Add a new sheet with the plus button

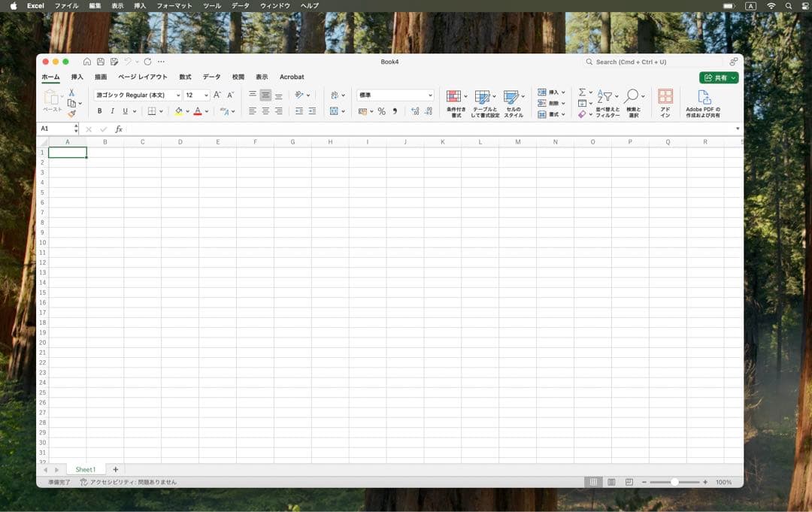pos(115,469)
